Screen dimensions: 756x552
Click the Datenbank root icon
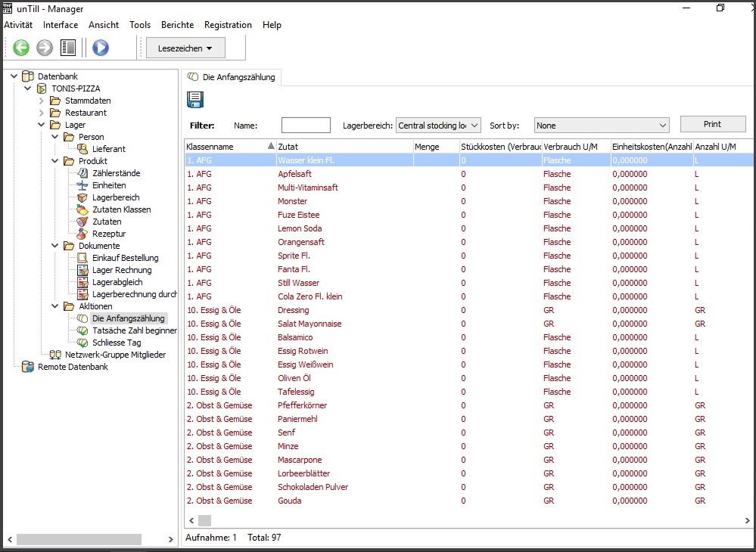28,76
